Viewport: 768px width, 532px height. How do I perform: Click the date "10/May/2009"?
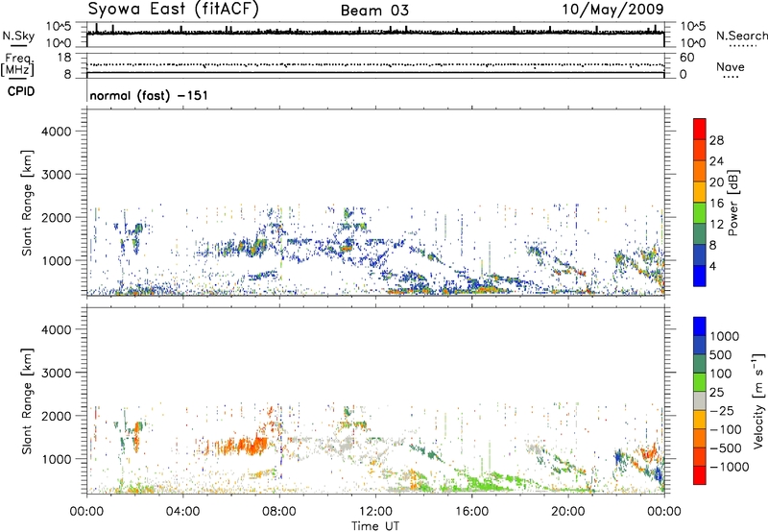(x=612, y=9)
